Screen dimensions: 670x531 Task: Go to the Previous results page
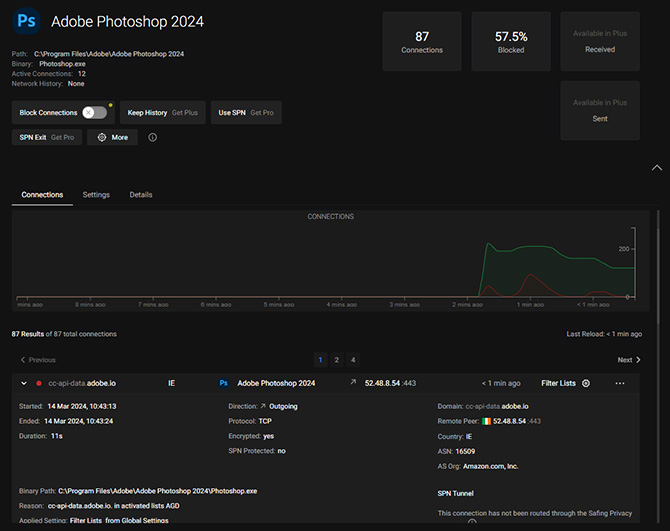[38, 360]
